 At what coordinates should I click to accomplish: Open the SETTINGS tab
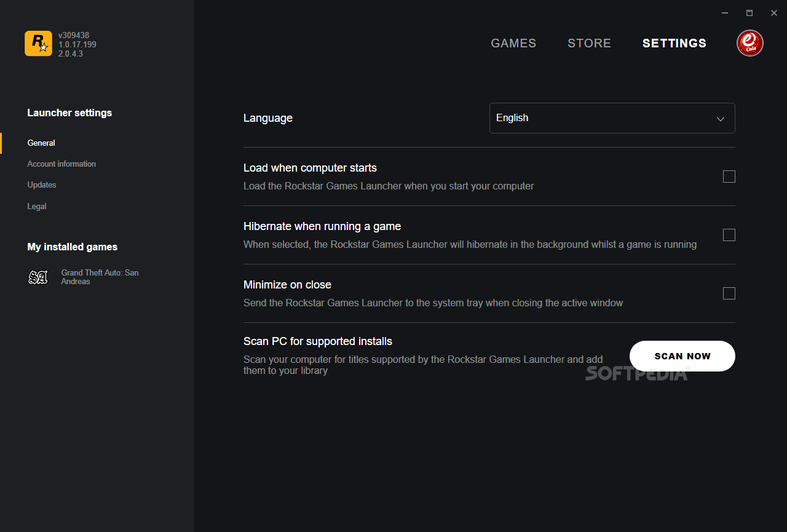(674, 43)
